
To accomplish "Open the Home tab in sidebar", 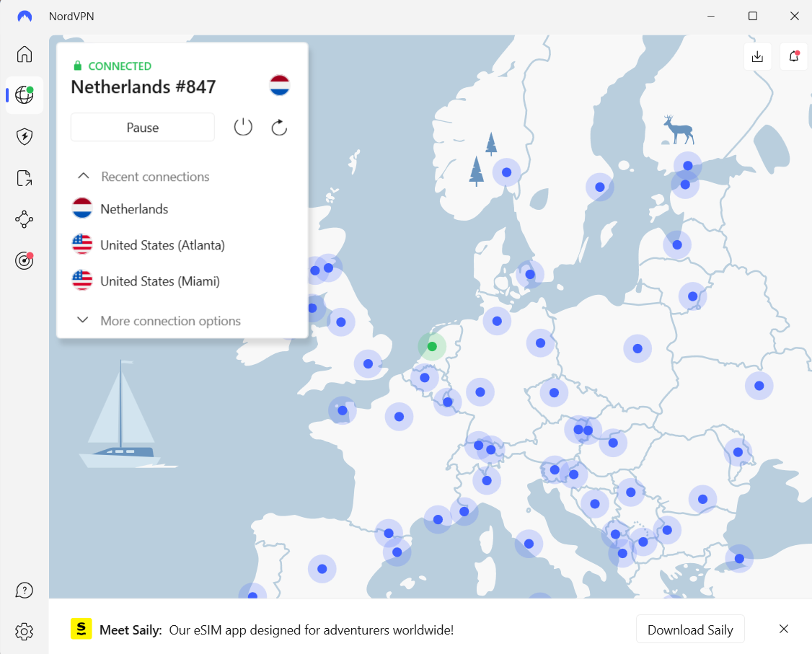I will [25, 54].
